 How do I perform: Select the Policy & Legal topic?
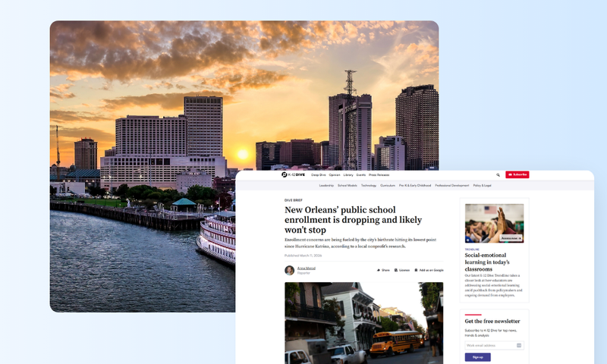482,186
